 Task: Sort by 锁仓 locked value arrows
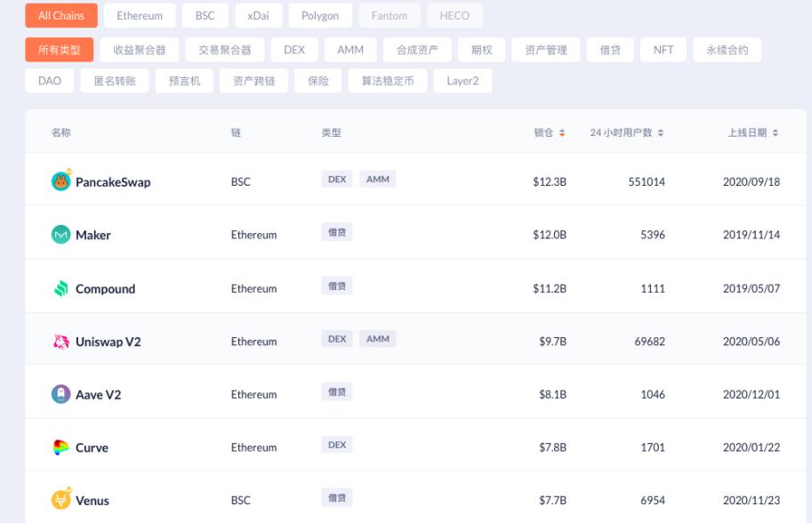pyautogui.click(x=562, y=133)
